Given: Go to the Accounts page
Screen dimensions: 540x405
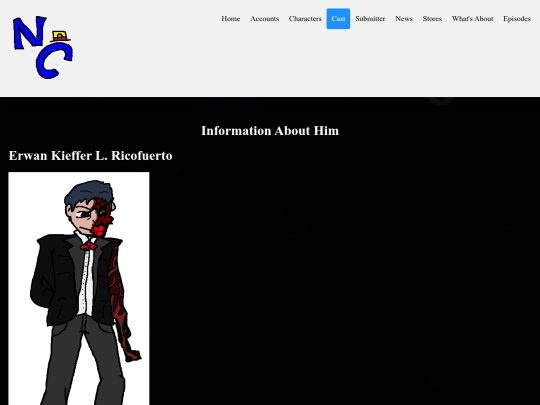Looking at the screenshot, I should tap(264, 19).
